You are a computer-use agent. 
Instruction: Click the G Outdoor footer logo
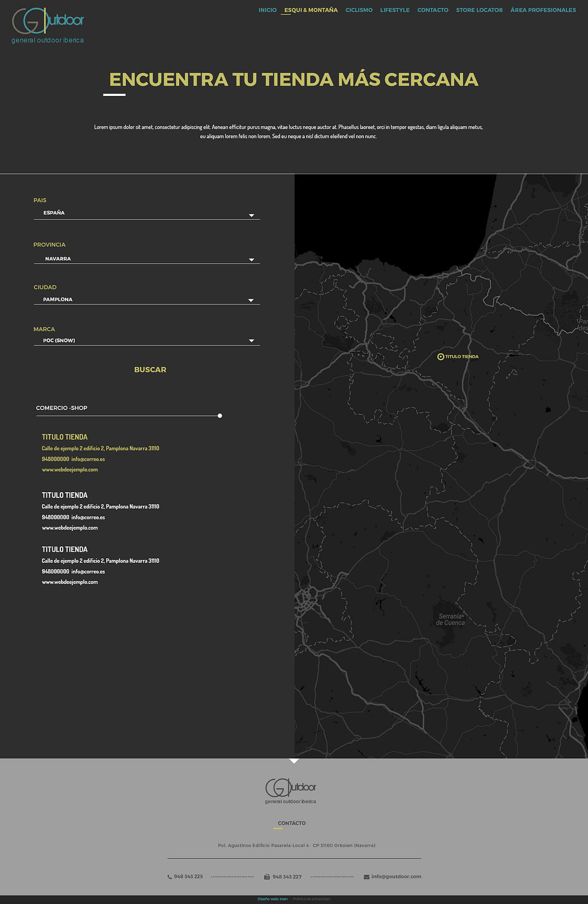pyautogui.click(x=291, y=790)
